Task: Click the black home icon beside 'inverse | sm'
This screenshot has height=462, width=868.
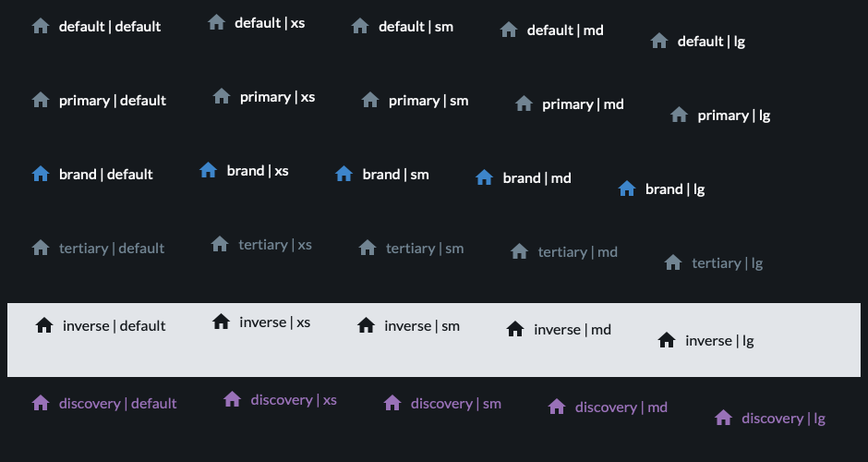Action: (366, 325)
